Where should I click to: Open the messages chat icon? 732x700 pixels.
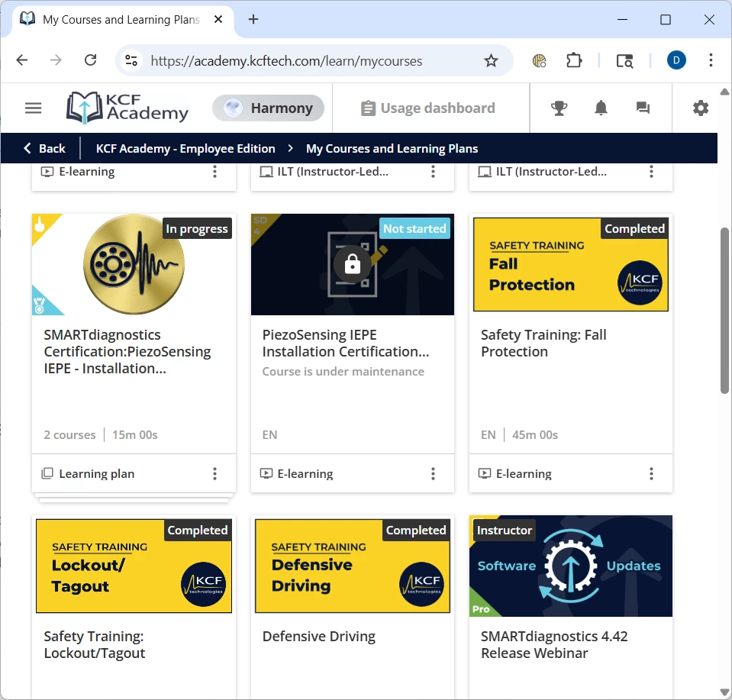point(643,108)
